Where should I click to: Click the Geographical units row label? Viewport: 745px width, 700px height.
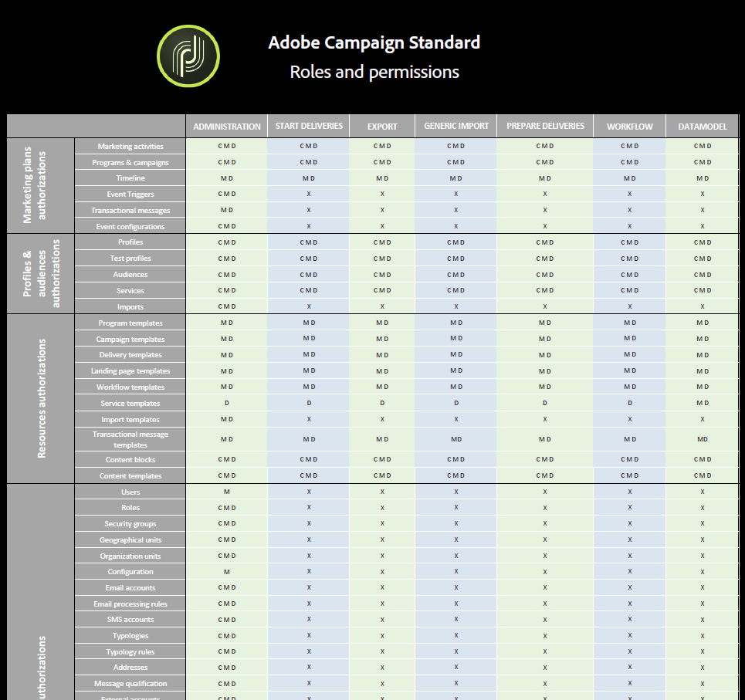point(130,540)
